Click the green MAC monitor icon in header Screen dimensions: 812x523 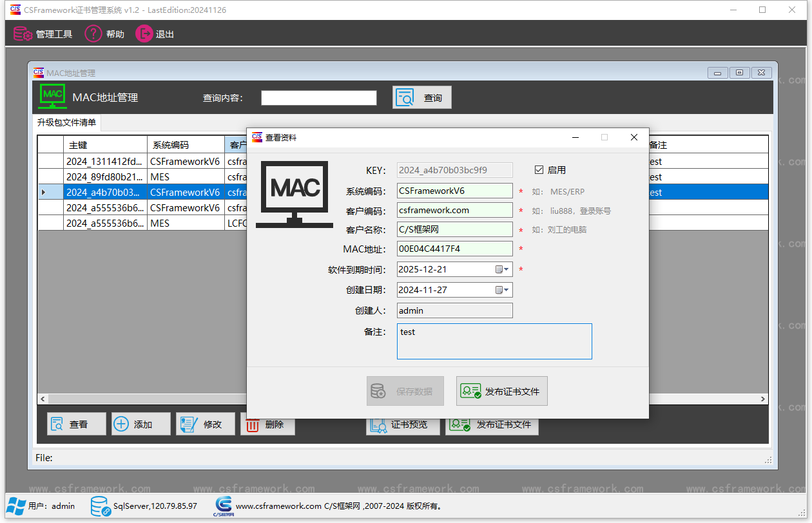[53, 96]
